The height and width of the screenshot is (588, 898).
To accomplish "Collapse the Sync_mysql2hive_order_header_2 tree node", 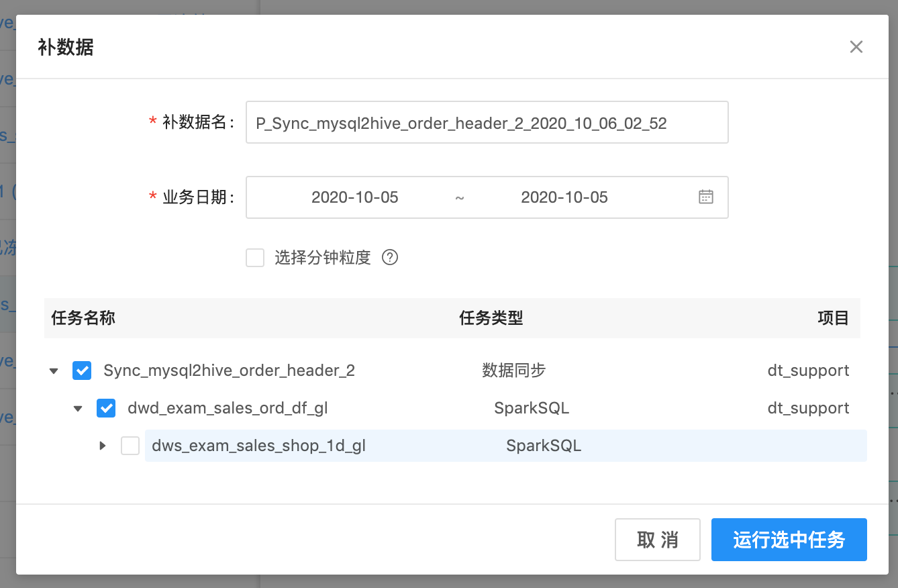I will coord(54,371).
